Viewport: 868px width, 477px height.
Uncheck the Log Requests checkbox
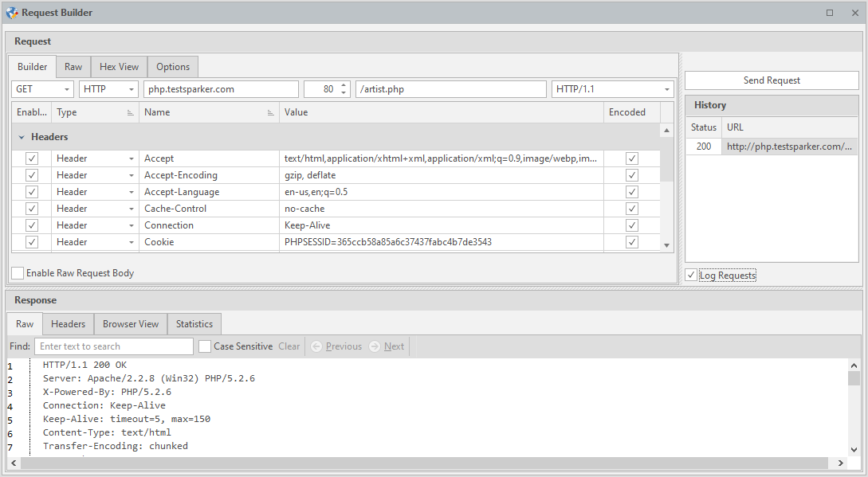coord(690,274)
